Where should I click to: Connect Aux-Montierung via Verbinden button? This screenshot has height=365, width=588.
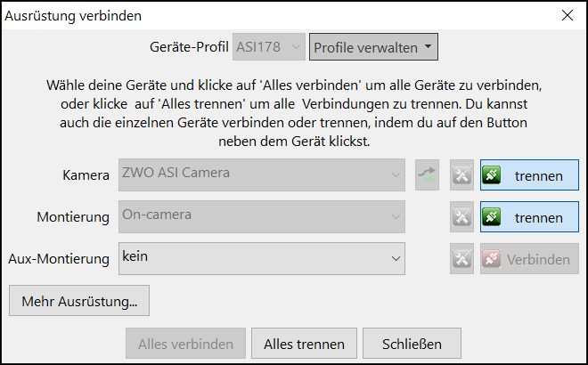click(x=529, y=259)
